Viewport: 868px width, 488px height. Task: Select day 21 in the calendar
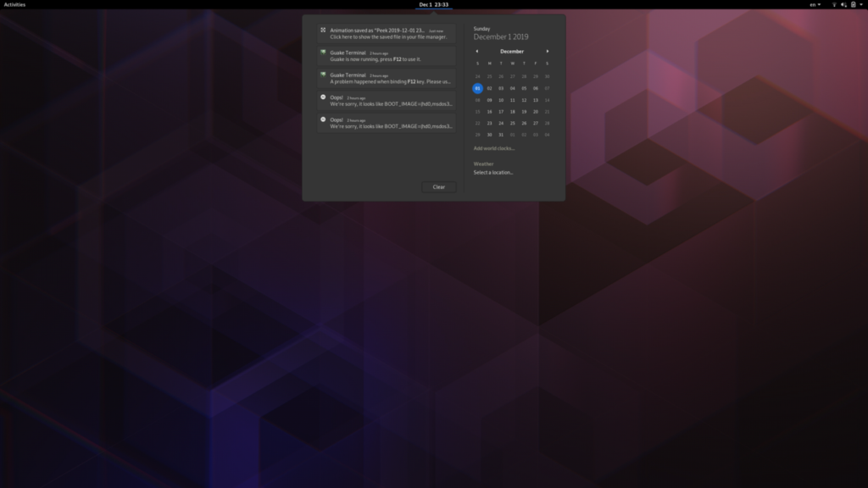547,112
